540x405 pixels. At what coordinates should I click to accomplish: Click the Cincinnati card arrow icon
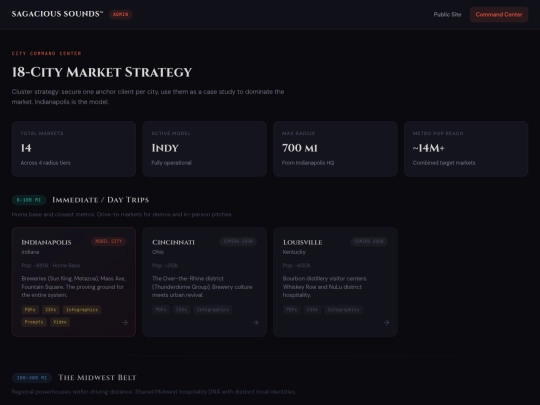tap(256, 322)
